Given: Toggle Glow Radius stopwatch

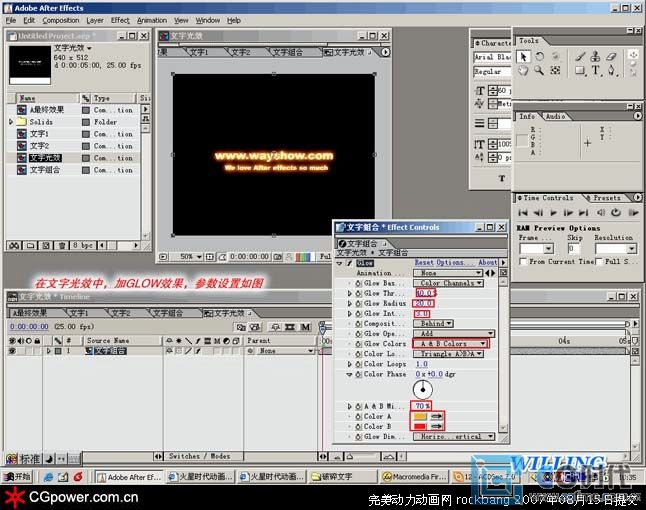Looking at the screenshot, I should (x=358, y=304).
